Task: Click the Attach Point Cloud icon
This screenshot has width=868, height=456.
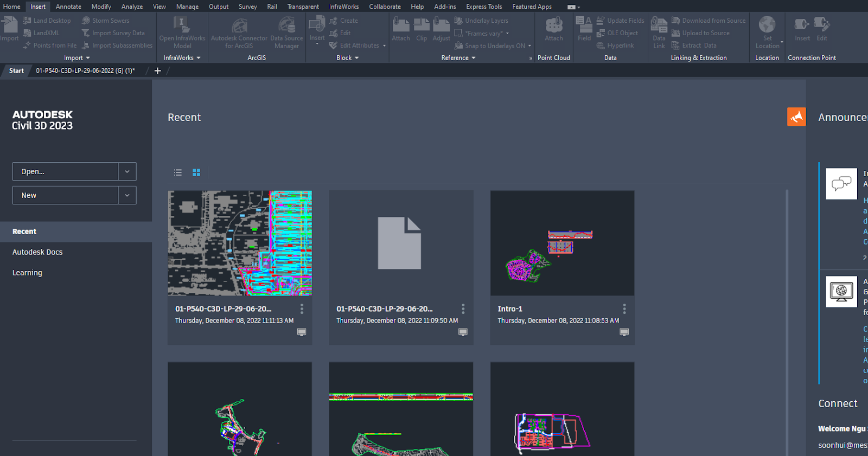Action: [553, 25]
